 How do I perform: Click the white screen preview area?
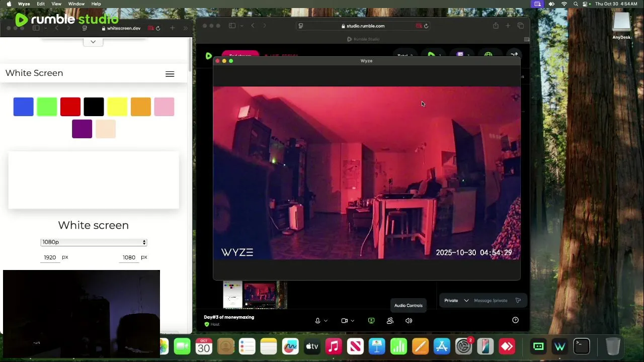94,180
